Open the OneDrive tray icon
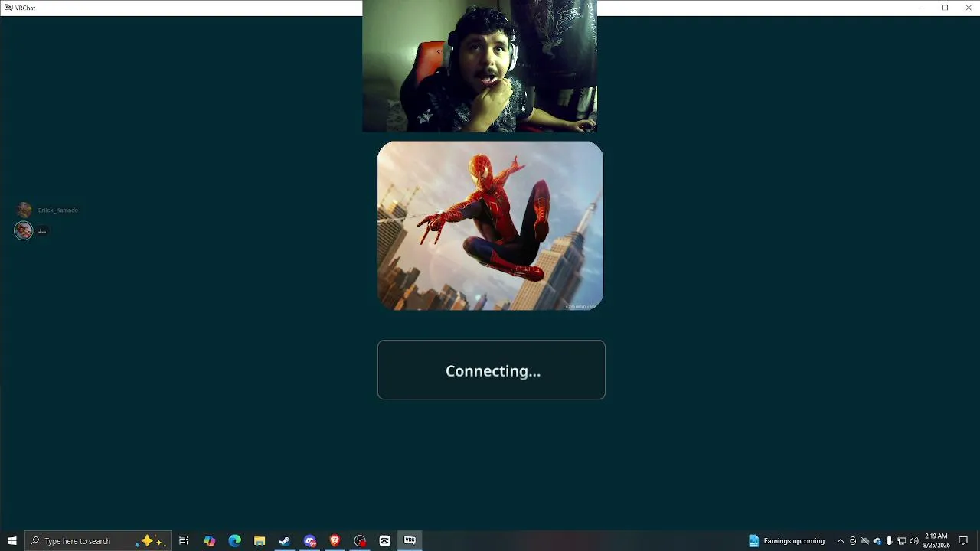980x551 pixels. click(877, 541)
